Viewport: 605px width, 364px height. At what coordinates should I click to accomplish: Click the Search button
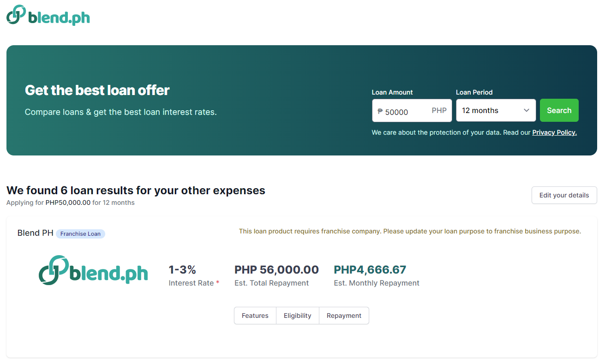coord(559,110)
